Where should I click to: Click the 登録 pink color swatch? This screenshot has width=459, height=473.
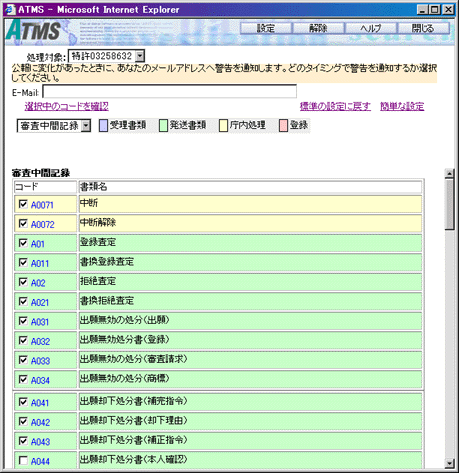[283, 126]
